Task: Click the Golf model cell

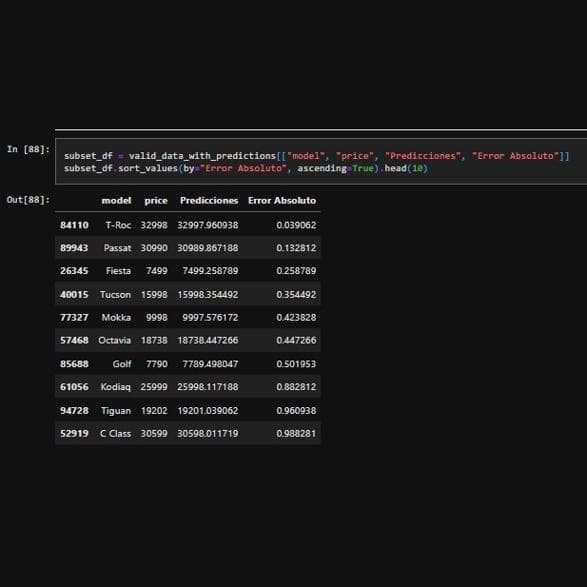Action: [x=122, y=364]
